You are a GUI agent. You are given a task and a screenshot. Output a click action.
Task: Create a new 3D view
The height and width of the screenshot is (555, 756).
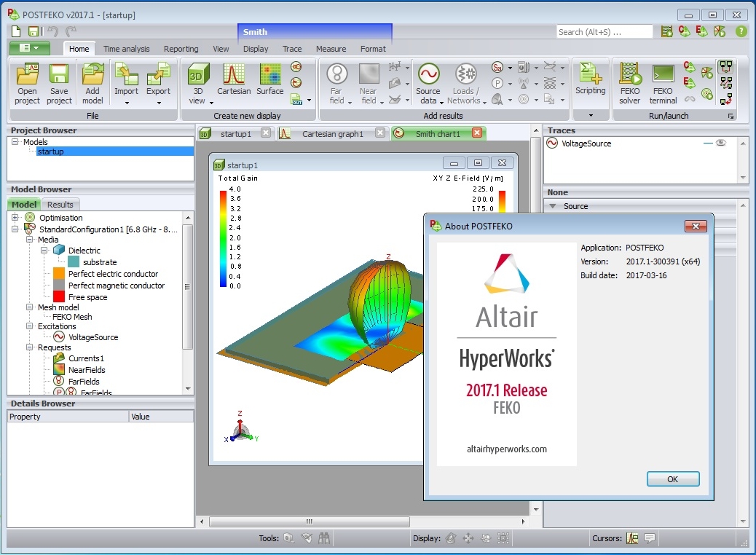point(197,84)
